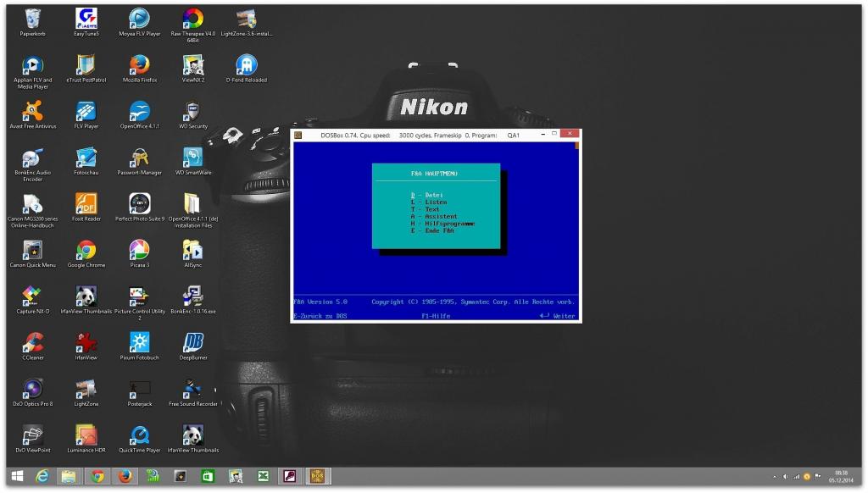Choose 'E - Ende F&A' menu entry
The height and width of the screenshot is (493, 868).
[431, 230]
